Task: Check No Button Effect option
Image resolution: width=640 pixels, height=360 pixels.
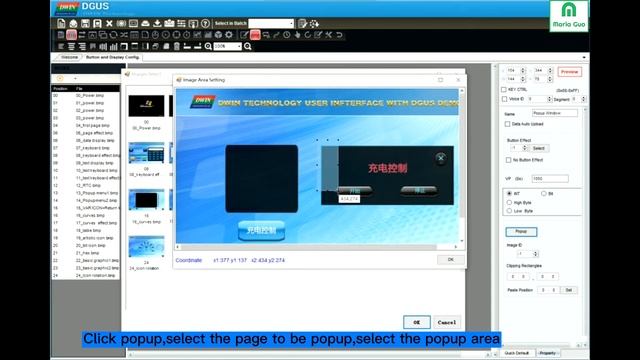Action: tap(508, 160)
